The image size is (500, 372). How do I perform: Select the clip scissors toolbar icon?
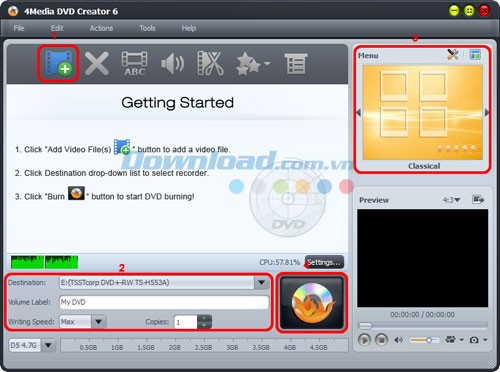pyautogui.click(x=210, y=63)
